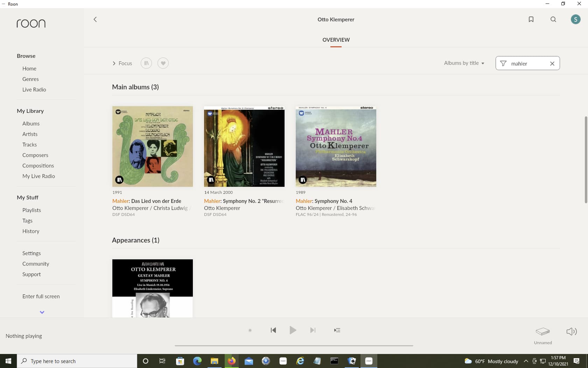Open the bookmarks icon

[x=531, y=19]
